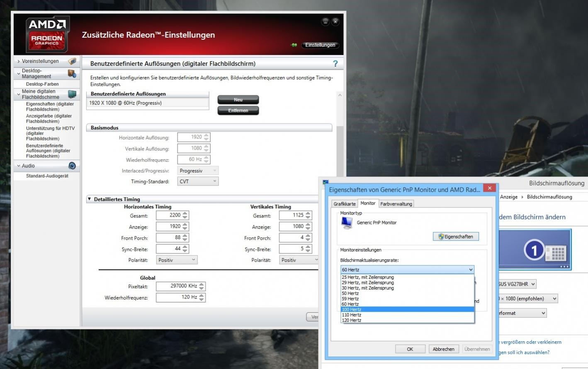
Task: Collapse the Detailliertes Timing section
Action: pos(89,199)
